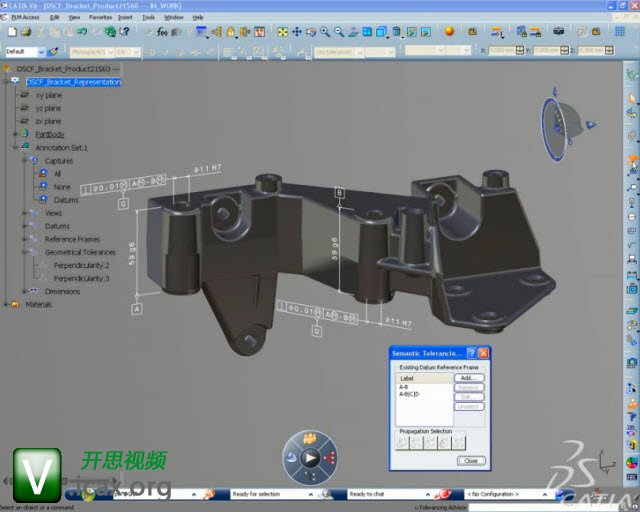Open the Insert menu

(124, 17)
